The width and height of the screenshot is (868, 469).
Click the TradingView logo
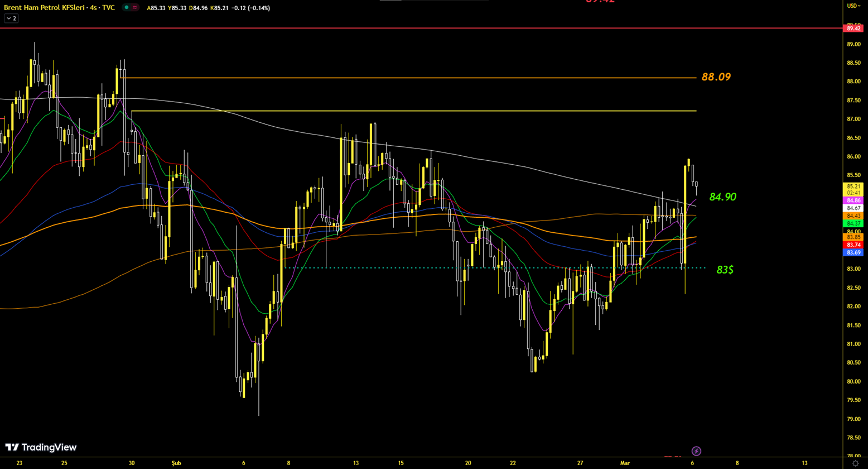[41, 447]
